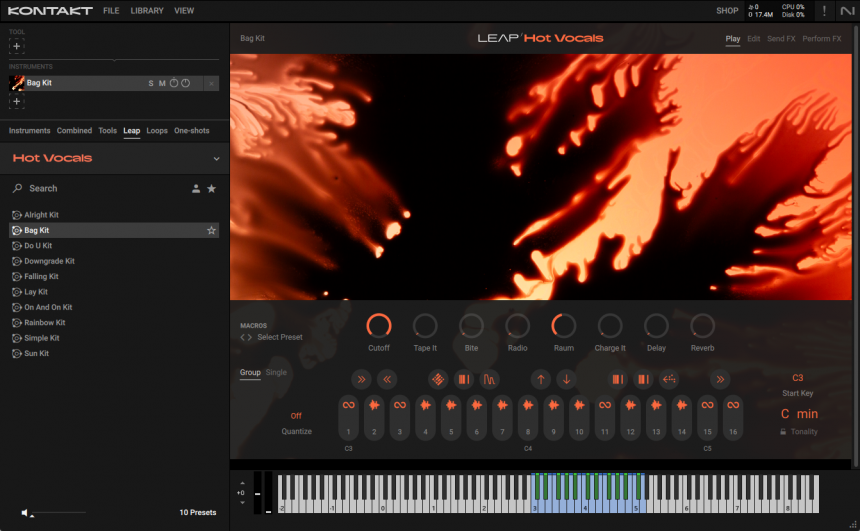Switch to the Combined browser tab
This screenshot has height=531, width=860.
74,131
